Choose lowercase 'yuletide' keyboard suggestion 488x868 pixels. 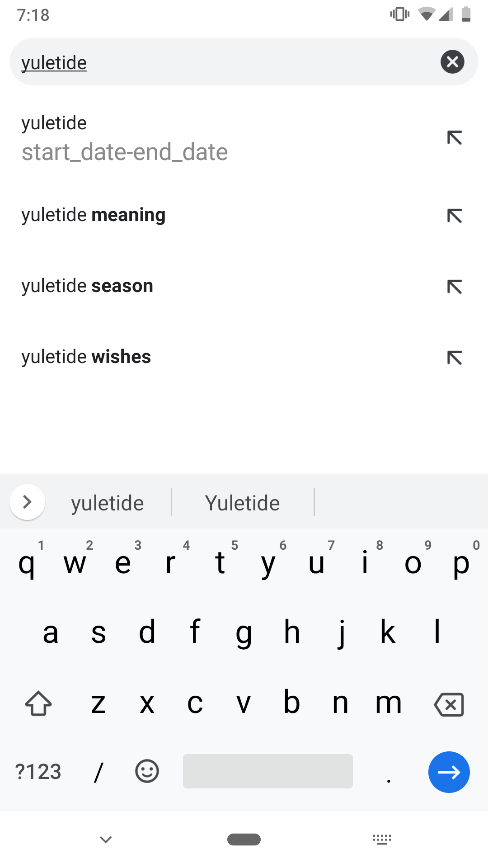pyautogui.click(x=108, y=503)
